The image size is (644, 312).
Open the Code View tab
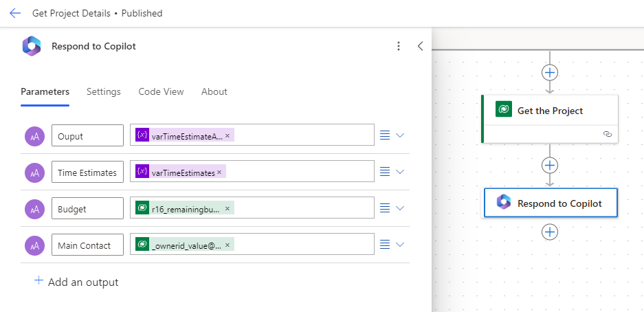click(161, 91)
